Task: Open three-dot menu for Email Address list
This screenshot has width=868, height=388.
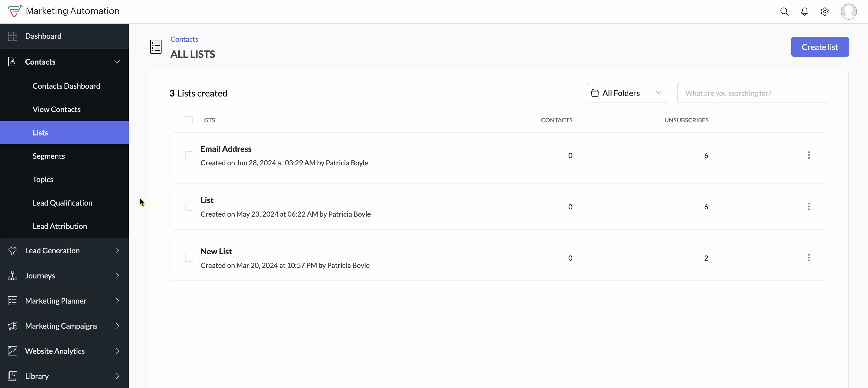Action: (x=808, y=155)
